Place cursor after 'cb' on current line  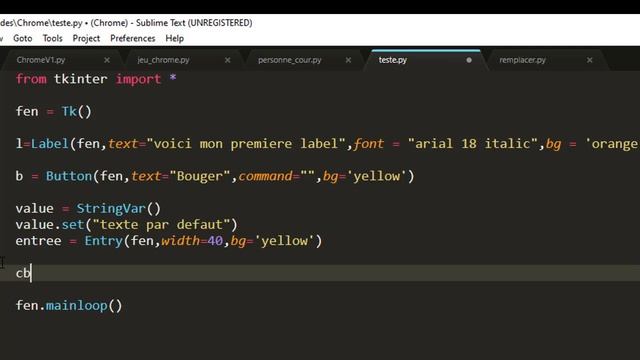[x=31, y=273]
